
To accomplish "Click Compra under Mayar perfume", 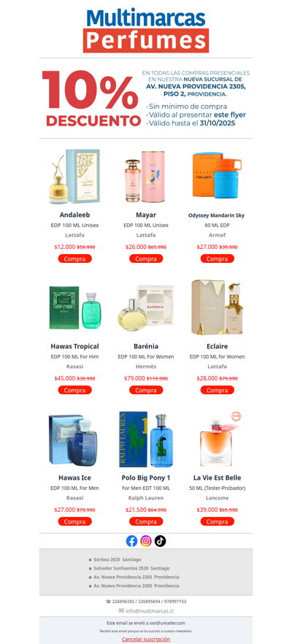I will [146, 258].
